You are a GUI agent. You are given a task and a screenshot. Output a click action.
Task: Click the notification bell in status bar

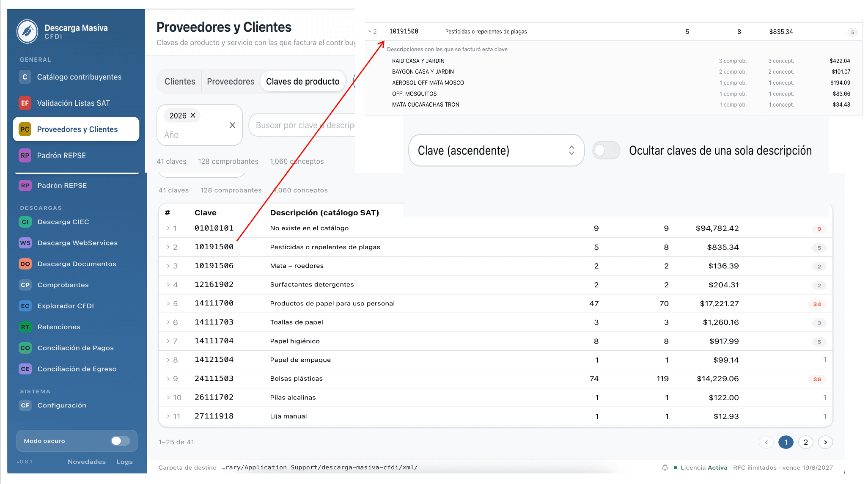tap(665, 467)
